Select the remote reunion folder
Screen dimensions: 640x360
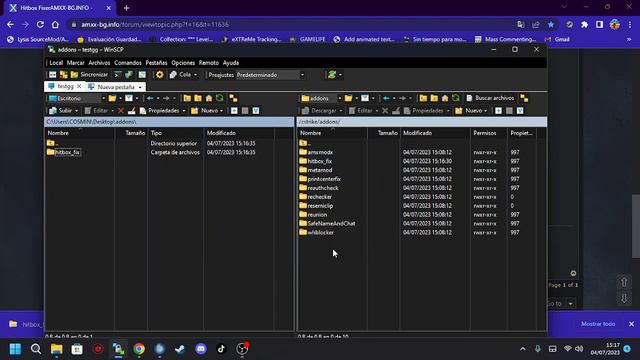(x=317, y=215)
